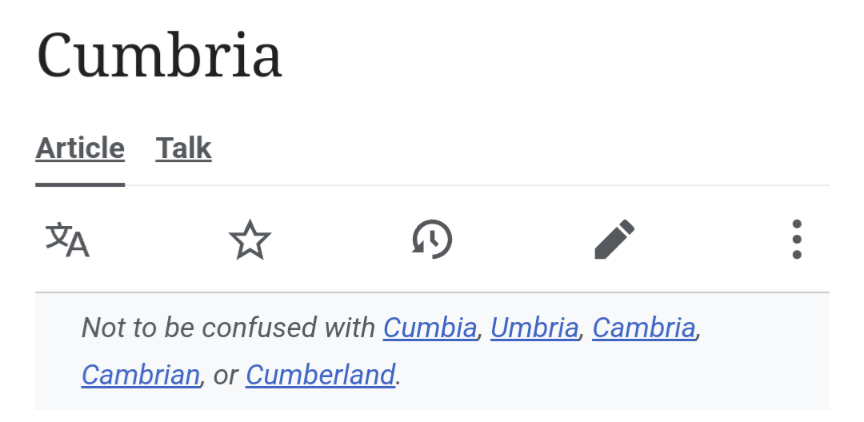Select the Article tab

pos(80,149)
